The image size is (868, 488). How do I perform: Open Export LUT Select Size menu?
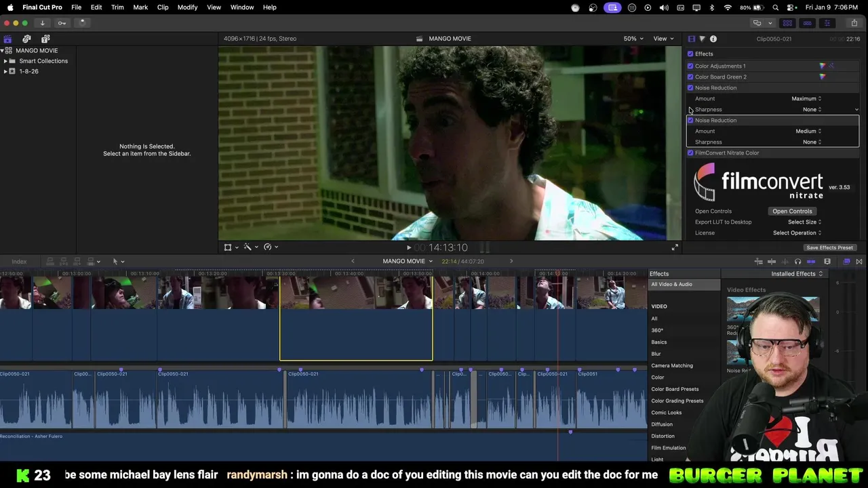tap(804, 222)
